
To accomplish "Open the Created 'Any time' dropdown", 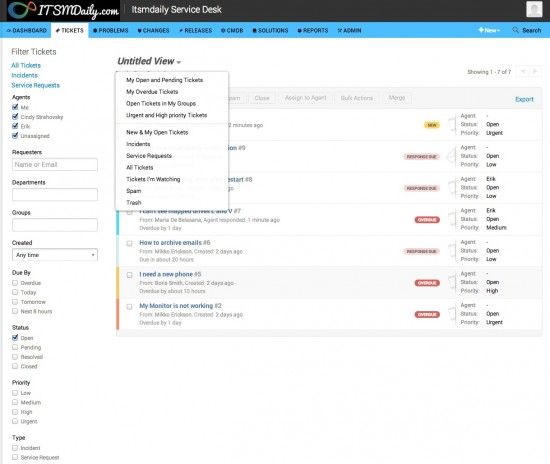I will tap(55, 255).
